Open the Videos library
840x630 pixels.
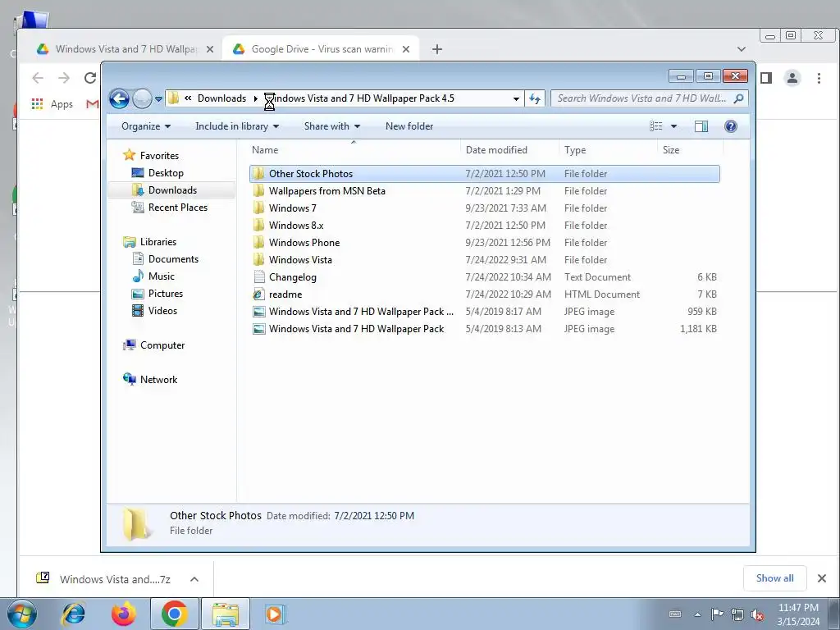coord(162,311)
